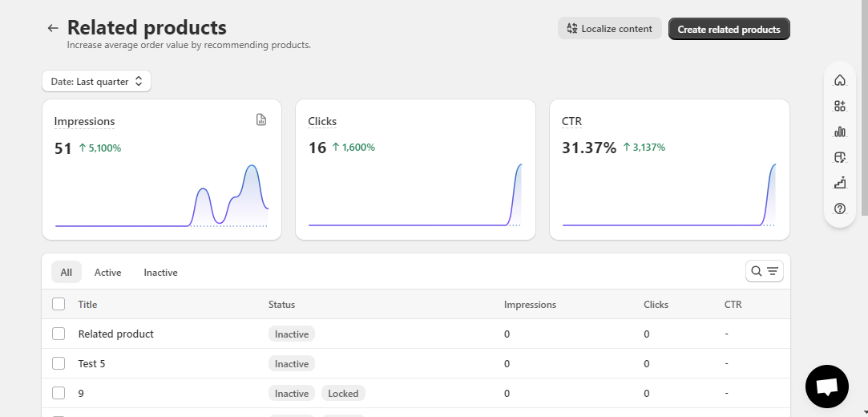Open the Related product row title
Image resolution: width=868 pixels, height=417 pixels.
pos(115,334)
